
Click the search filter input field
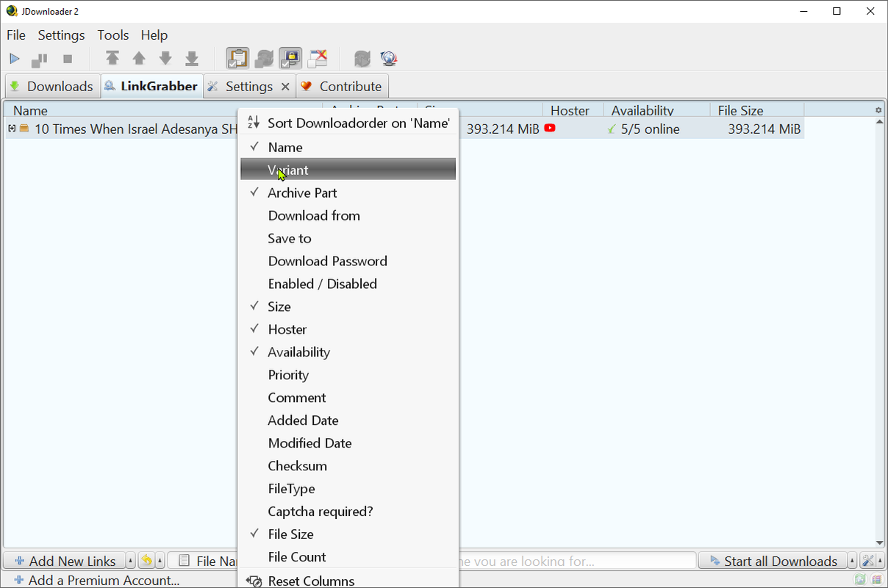[577, 561]
